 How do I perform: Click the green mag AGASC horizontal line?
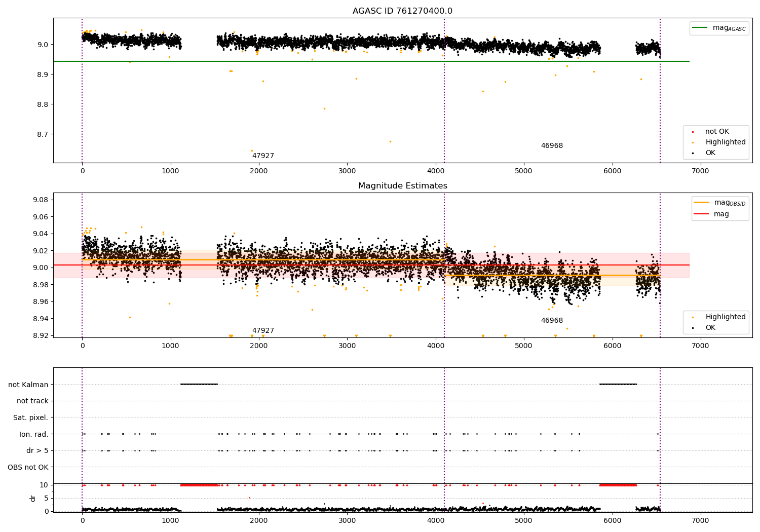click(x=371, y=61)
